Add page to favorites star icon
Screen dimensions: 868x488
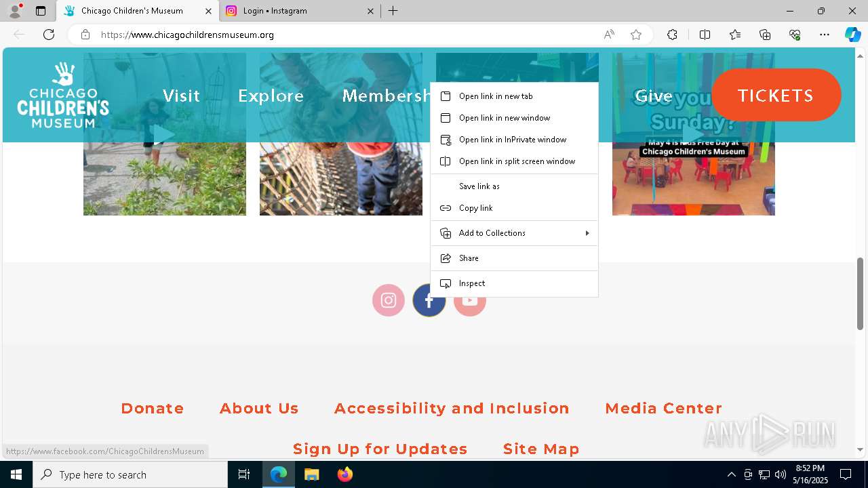[x=636, y=35]
